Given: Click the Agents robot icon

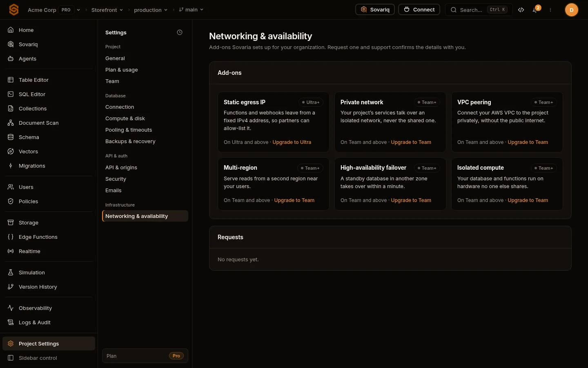Looking at the screenshot, I should [11, 58].
